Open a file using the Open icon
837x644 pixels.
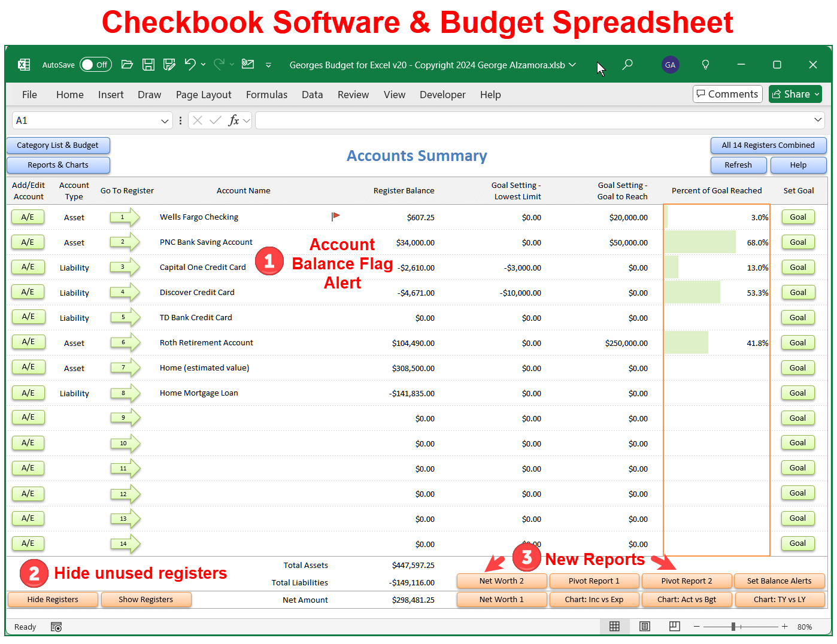coord(127,64)
